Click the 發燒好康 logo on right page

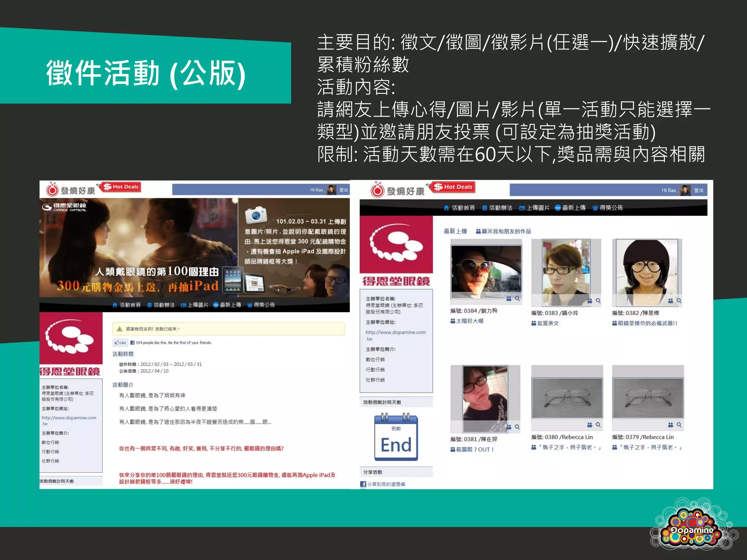[398, 190]
